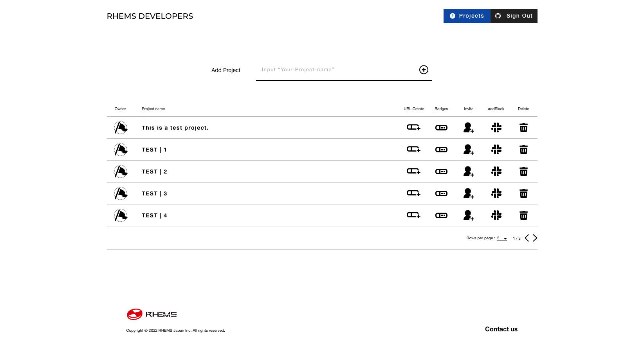
Task: View badges of TEST | 2
Action: tap(441, 172)
